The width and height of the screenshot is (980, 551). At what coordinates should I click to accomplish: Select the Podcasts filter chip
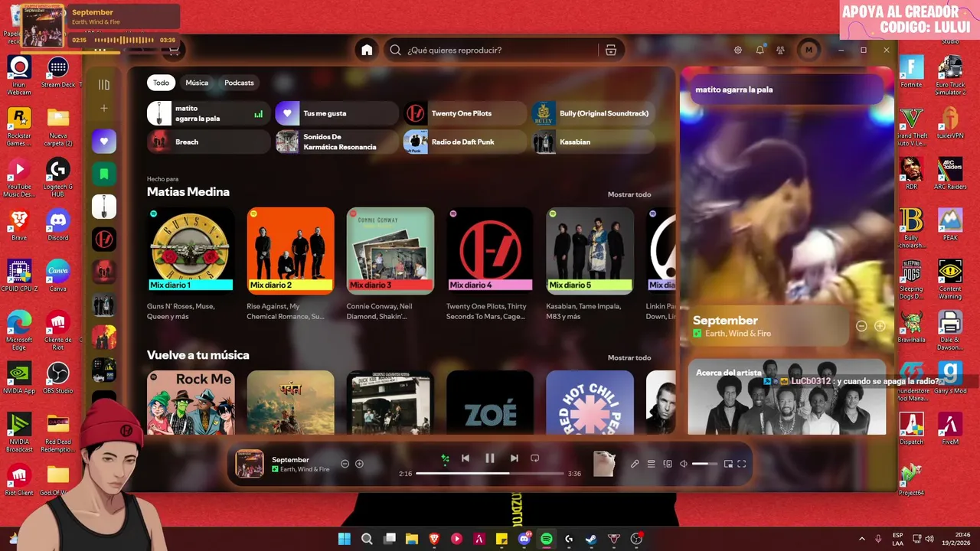pos(239,83)
